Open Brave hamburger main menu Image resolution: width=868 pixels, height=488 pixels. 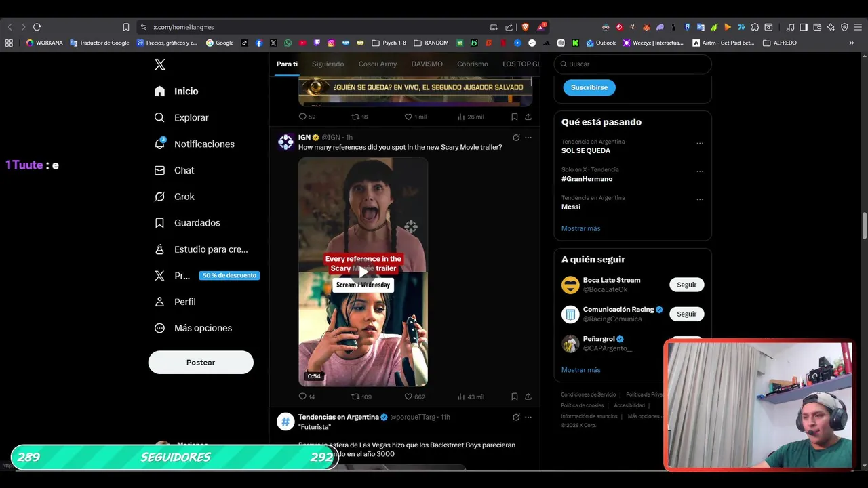pos(858,27)
